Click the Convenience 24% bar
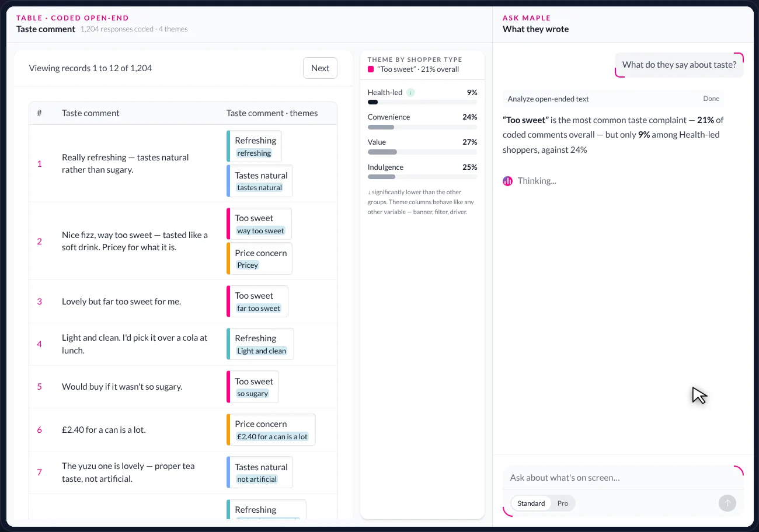759x532 pixels. 422,127
